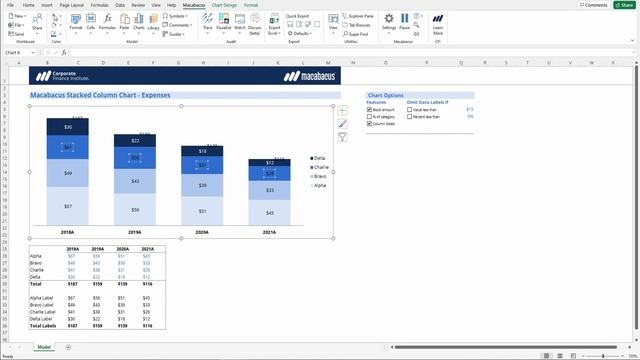The width and height of the screenshot is (640, 360).
Task: Click the Trace audit tool
Action: pos(207,22)
